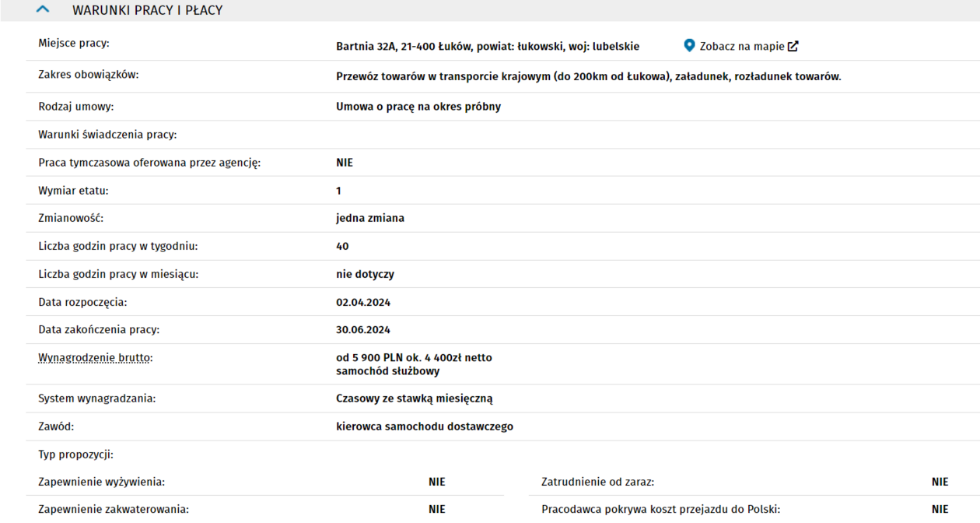980x523 pixels.
Task: Click the NIE value for Praca tymczasowa
Action: 345,163
